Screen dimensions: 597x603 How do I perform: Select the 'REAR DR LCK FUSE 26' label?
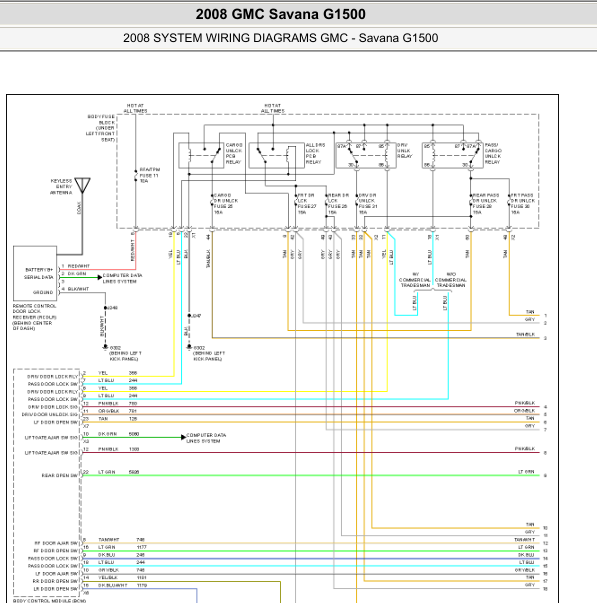click(x=338, y=204)
